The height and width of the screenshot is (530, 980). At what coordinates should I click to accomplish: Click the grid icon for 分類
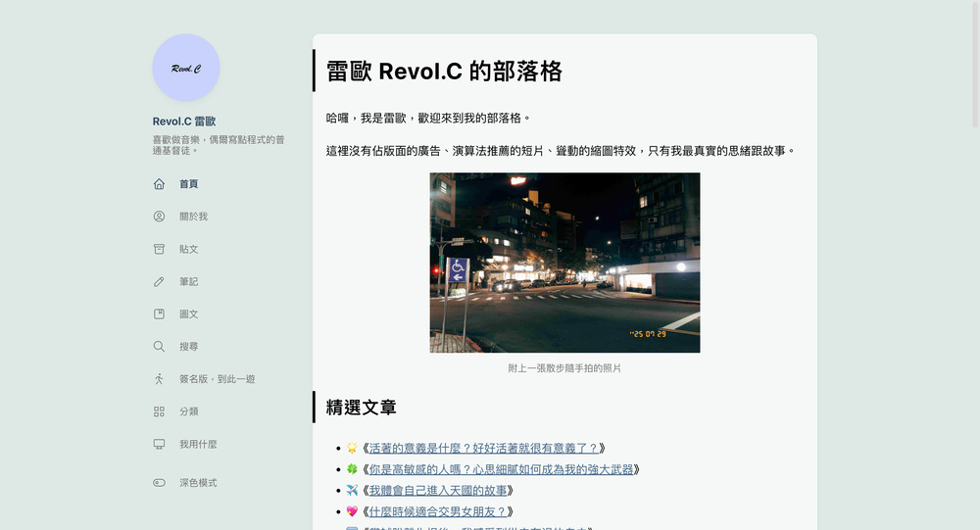click(159, 411)
